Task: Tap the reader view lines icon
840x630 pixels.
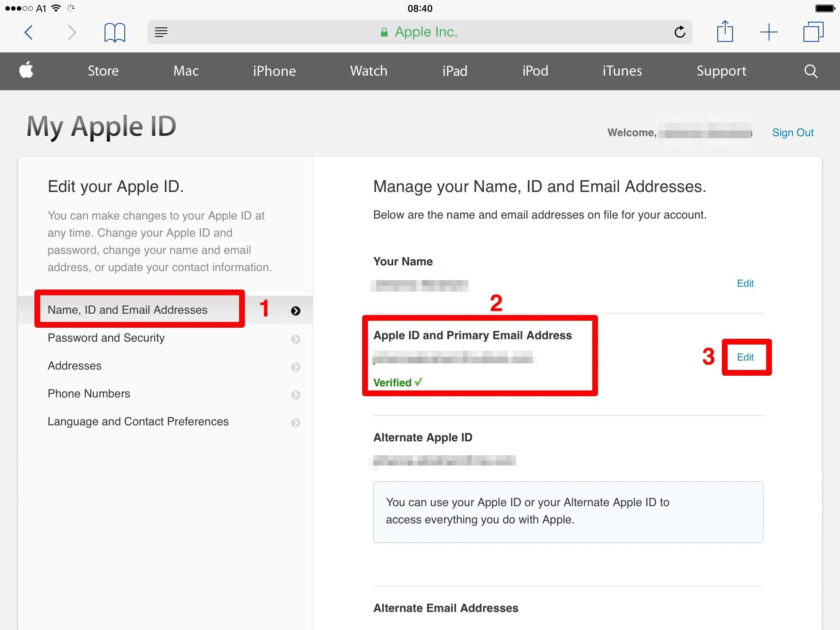Action: 161,32
